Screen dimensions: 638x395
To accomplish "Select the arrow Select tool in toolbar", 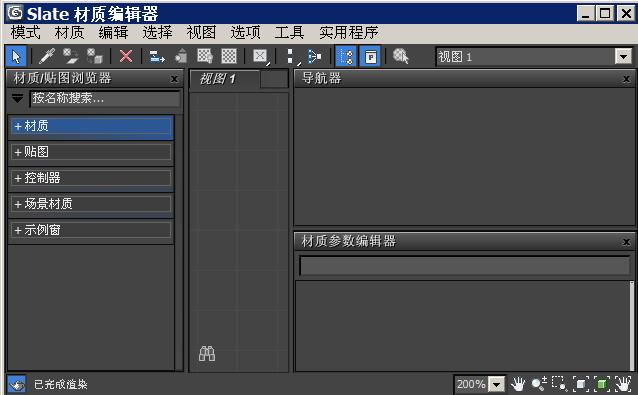I will tap(16, 57).
